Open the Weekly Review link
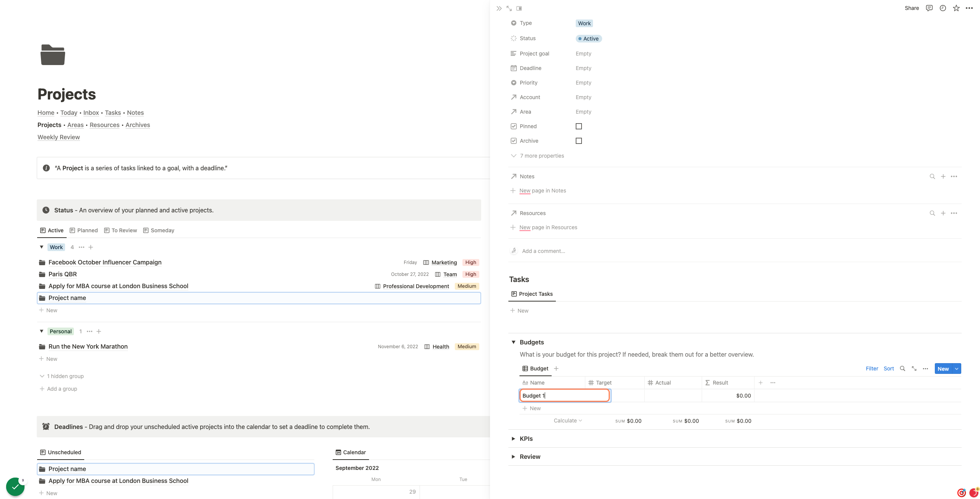980x499 pixels. coord(59,137)
